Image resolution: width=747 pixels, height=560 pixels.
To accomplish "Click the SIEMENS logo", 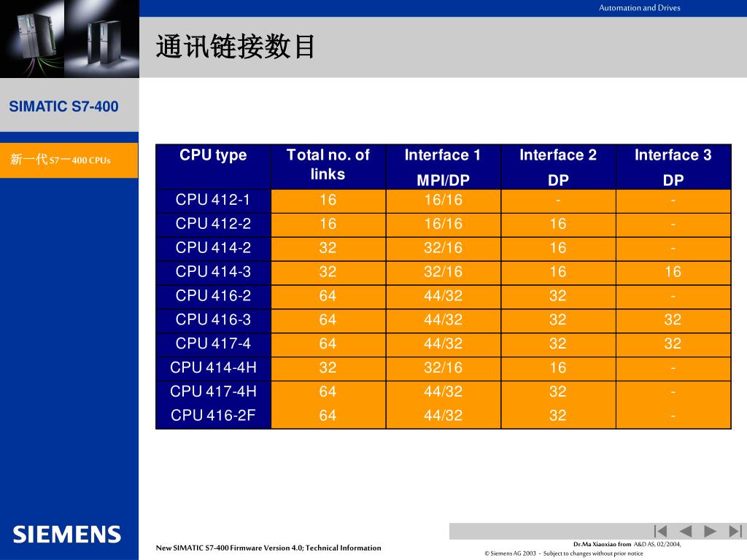I will coord(66,534).
